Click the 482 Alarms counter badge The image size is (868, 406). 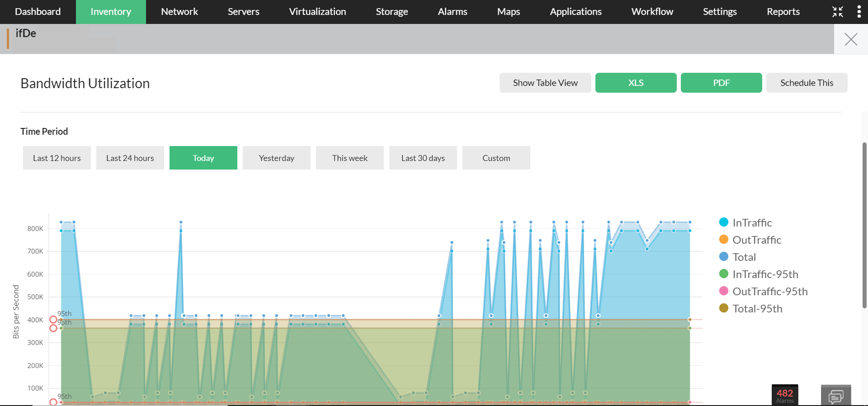pos(784,395)
